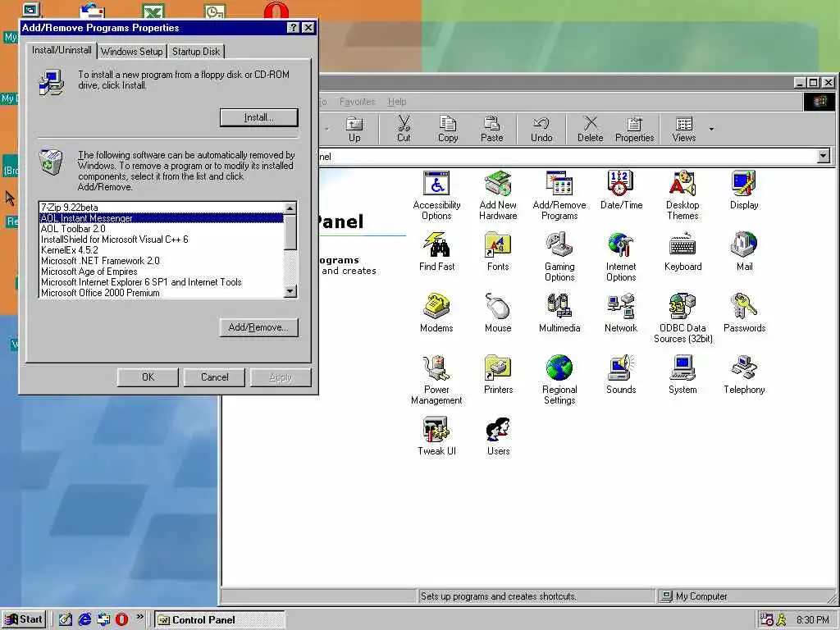Image resolution: width=840 pixels, height=630 pixels.
Task: Select KernelEx 4.5.2 in the list
Action: click(x=162, y=250)
